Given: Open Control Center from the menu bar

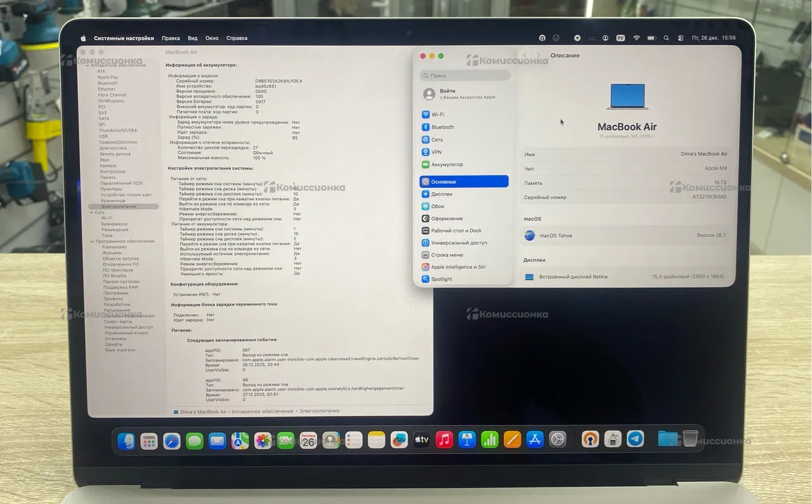Looking at the screenshot, I should [681, 38].
